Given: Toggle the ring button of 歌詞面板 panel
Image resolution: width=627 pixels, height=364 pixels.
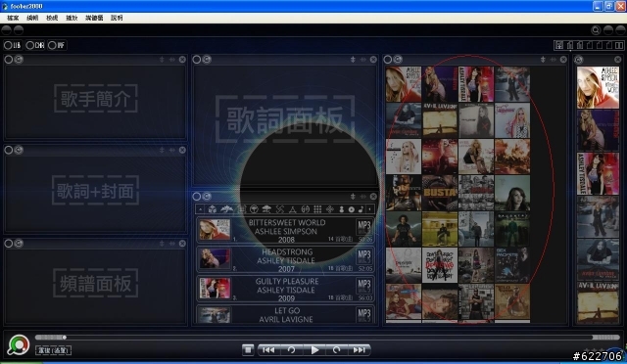Looking at the screenshot, I should click(197, 60).
